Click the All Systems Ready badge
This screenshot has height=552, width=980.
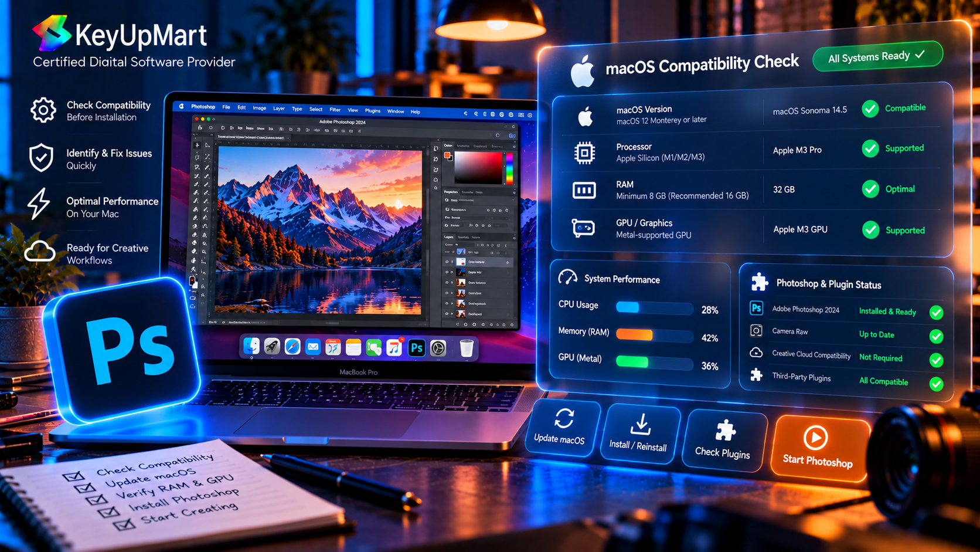[877, 56]
